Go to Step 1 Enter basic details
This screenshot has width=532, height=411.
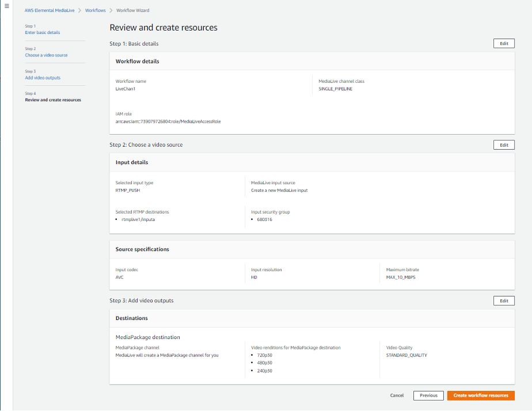click(x=43, y=32)
